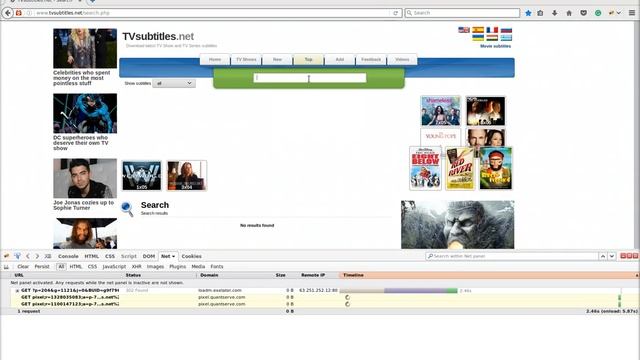
Task: Select the English (UK/US) flag
Action: tap(464, 30)
